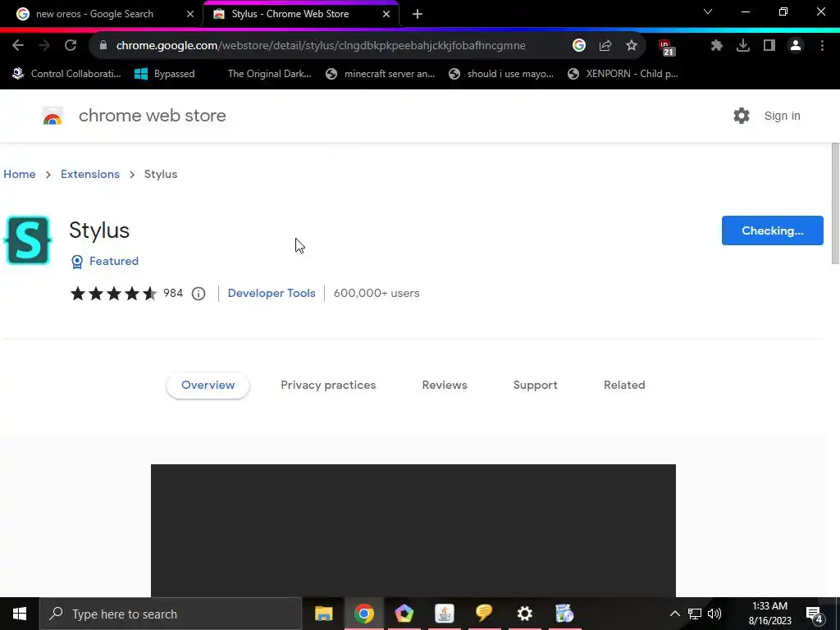Screen dimensions: 840x630
Task: Click the dark extension preview image
Action: (x=413, y=531)
